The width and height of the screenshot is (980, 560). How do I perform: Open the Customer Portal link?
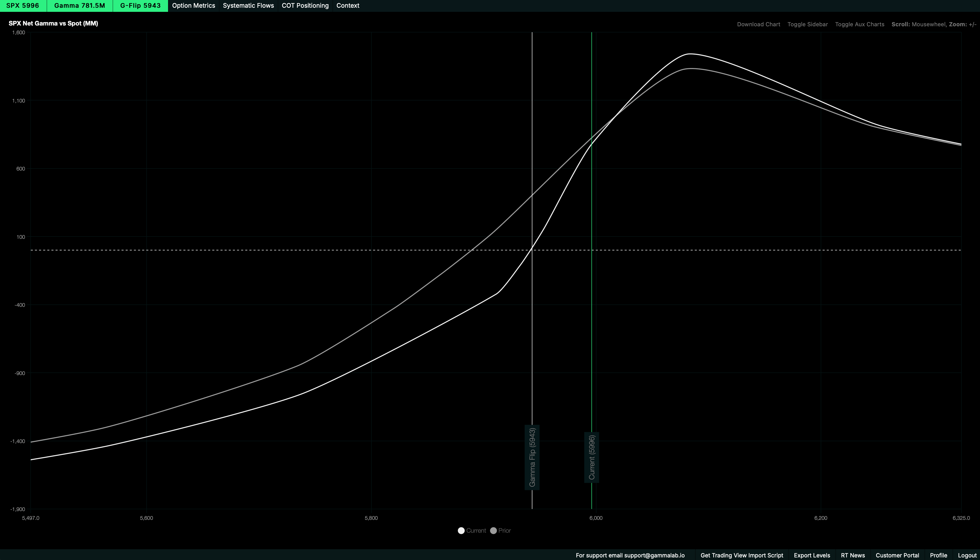897,555
